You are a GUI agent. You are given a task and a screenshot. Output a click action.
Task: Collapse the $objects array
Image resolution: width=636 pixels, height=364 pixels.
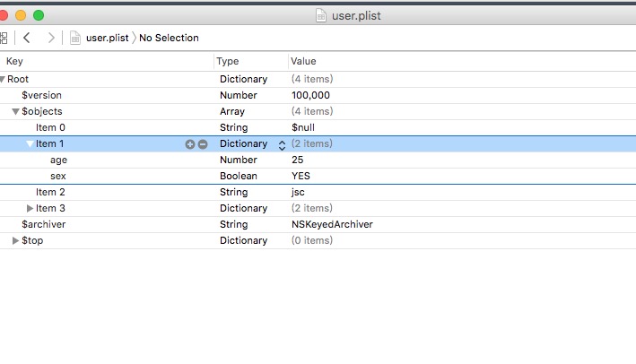point(16,112)
